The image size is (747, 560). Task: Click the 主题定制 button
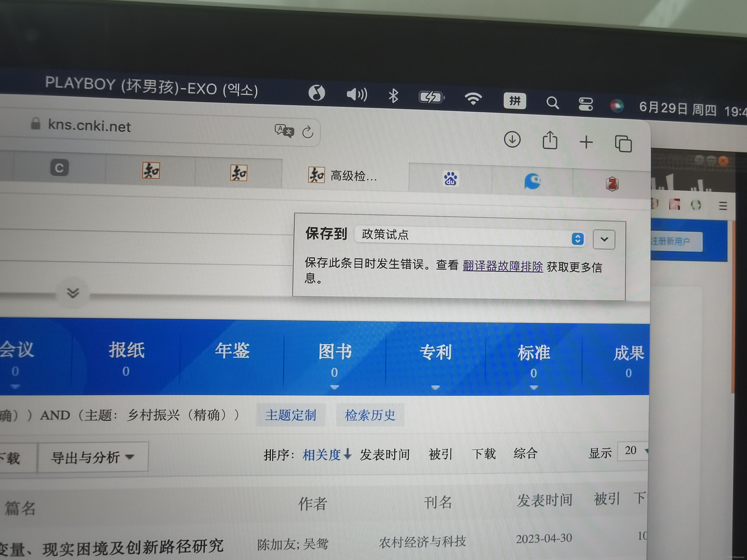[290, 415]
